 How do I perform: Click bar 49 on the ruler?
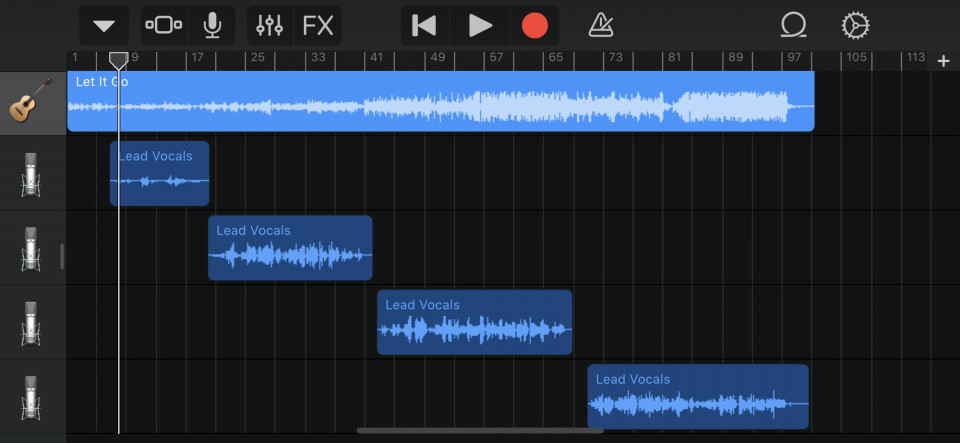pos(437,58)
